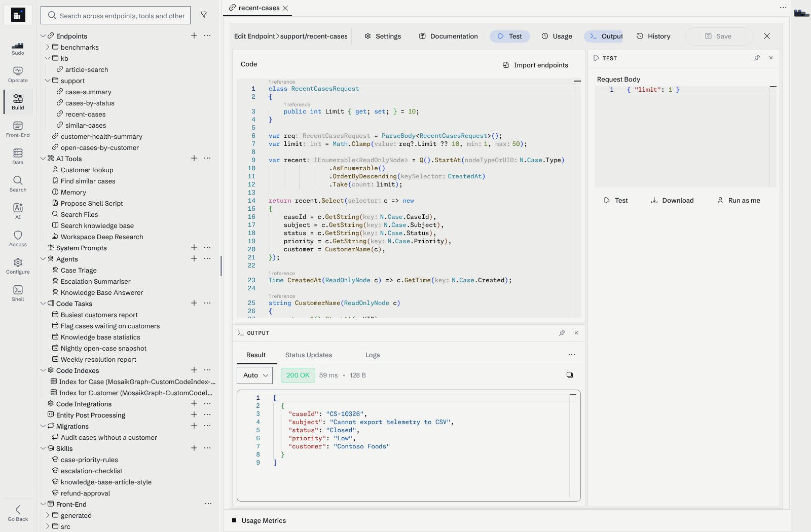This screenshot has height=532, width=811.
Task: Open the Documentation tab
Action: (448, 36)
